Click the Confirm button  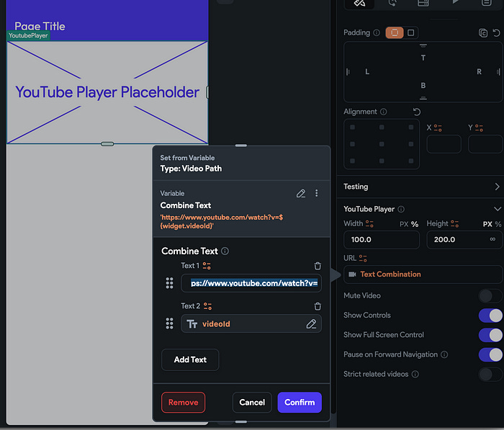[x=300, y=403]
